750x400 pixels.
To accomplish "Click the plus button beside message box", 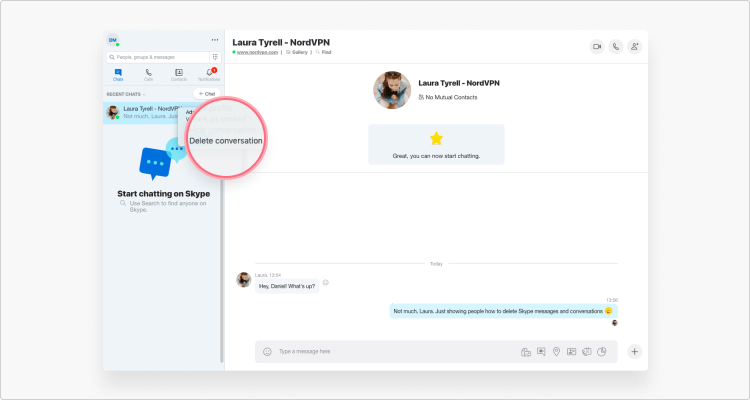I will [x=634, y=352].
